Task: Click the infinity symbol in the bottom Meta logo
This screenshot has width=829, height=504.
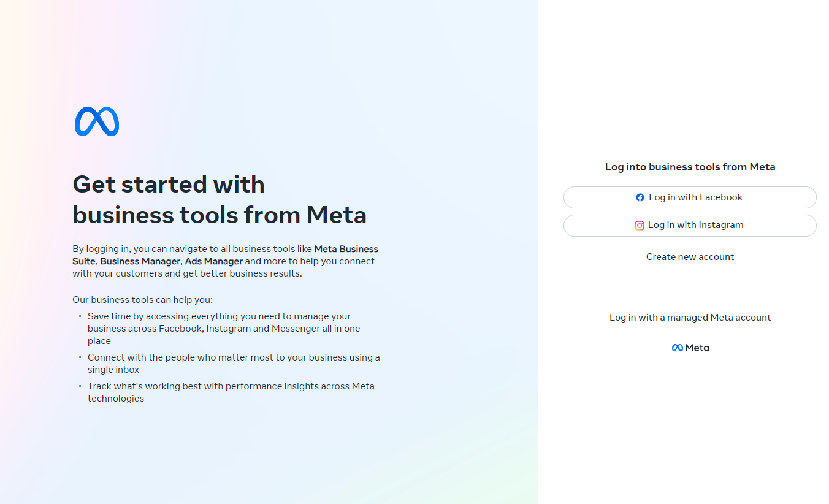Action: click(x=677, y=347)
